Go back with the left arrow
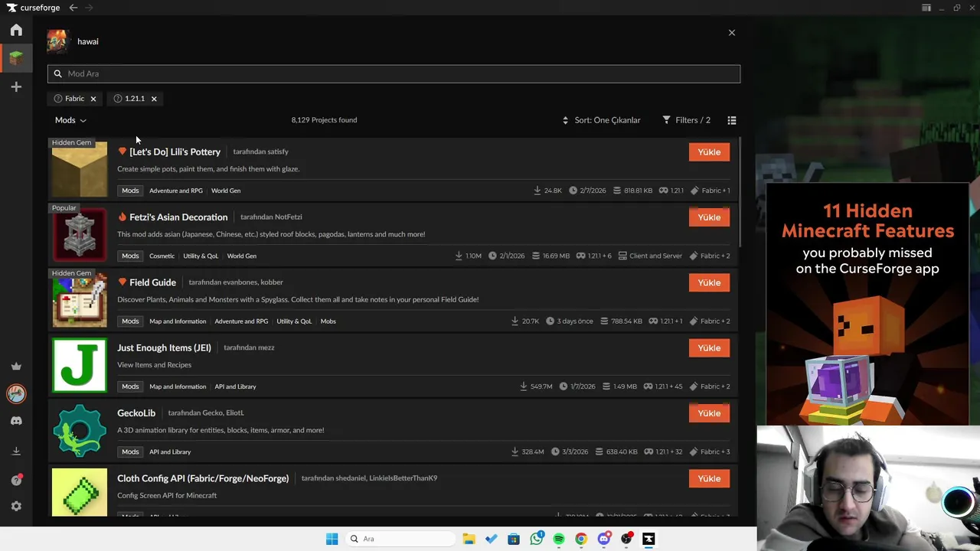Viewport: 980px width, 551px height. 73,8
